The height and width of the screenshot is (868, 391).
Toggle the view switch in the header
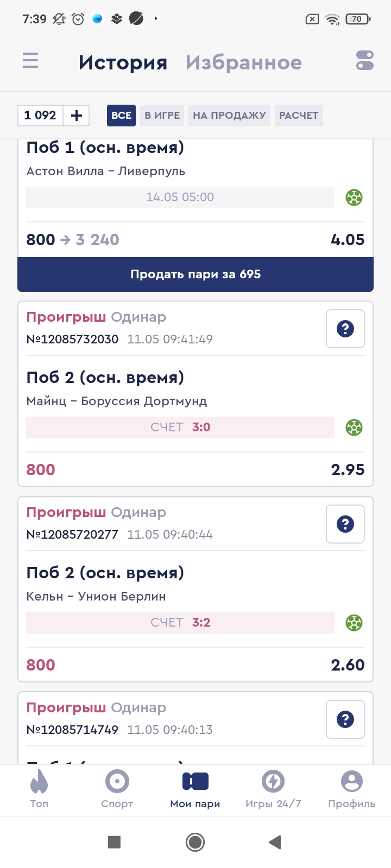point(364,60)
